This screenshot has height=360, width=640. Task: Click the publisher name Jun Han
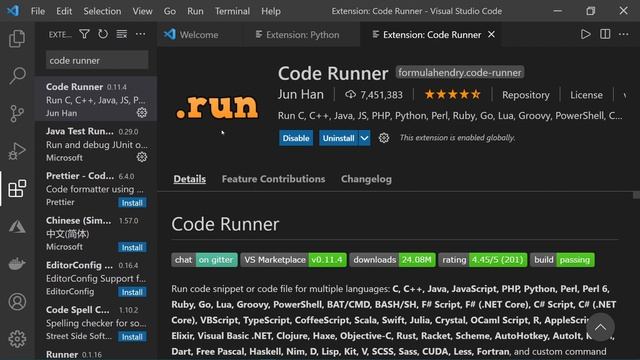tap(301, 94)
